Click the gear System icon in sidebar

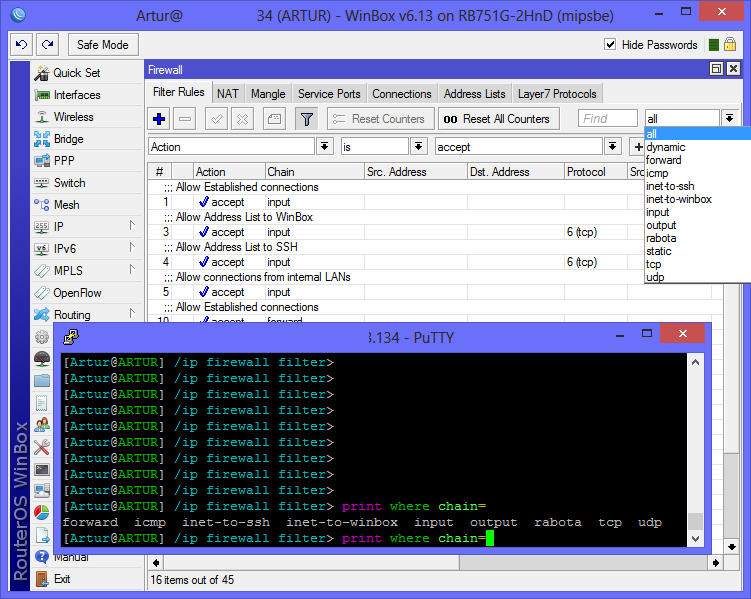click(42, 337)
